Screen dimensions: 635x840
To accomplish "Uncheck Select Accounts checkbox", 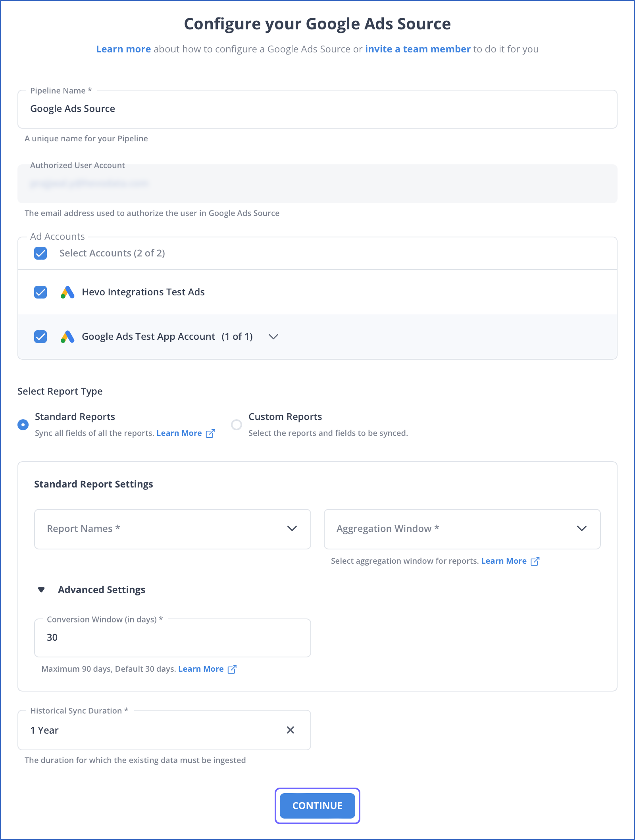I will (40, 253).
